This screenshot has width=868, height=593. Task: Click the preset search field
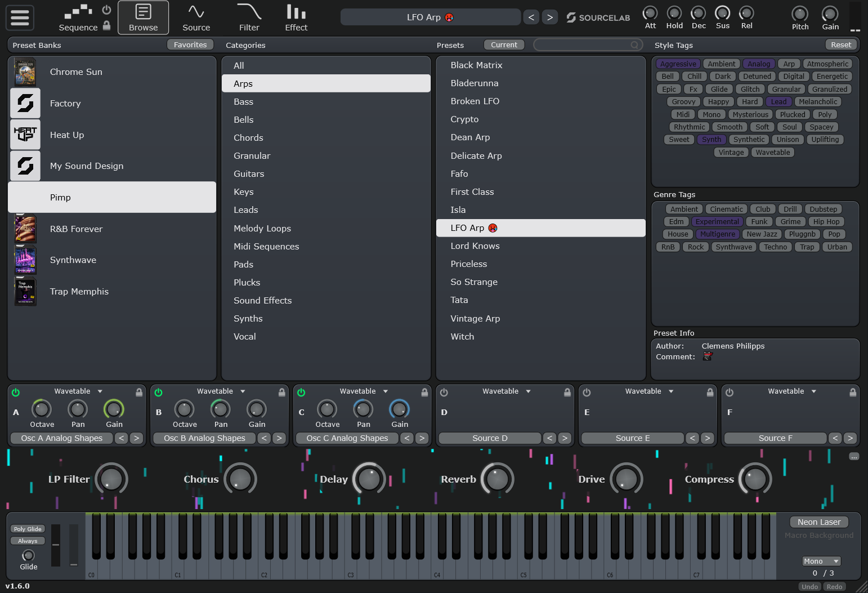coord(585,45)
